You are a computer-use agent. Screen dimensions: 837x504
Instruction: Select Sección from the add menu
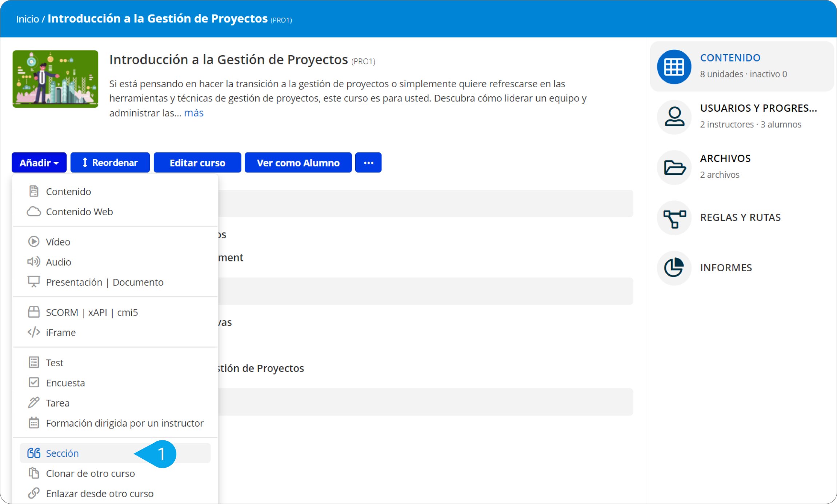[62, 453]
